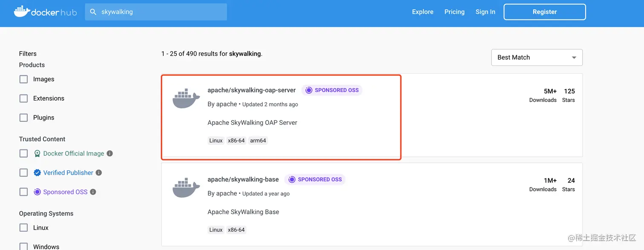
Task: Toggle Docker Official Image checkbox
Action: pyautogui.click(x=24, y=153)
